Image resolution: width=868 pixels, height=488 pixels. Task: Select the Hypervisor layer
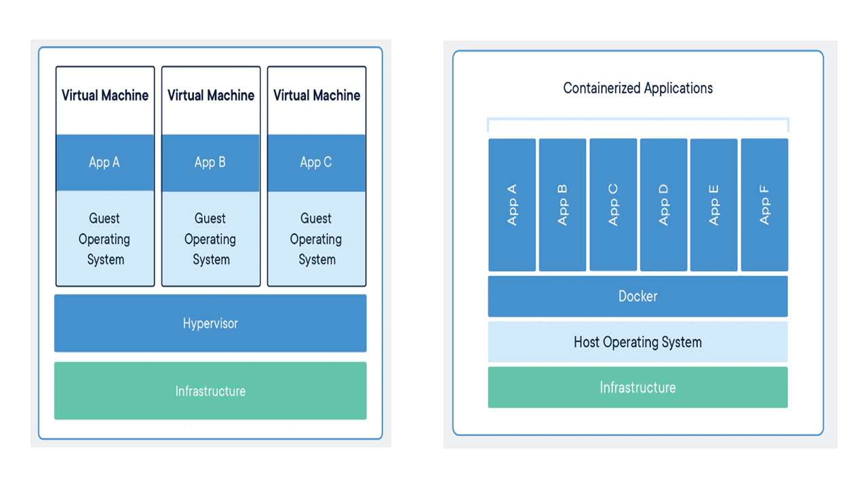[210, 323]
